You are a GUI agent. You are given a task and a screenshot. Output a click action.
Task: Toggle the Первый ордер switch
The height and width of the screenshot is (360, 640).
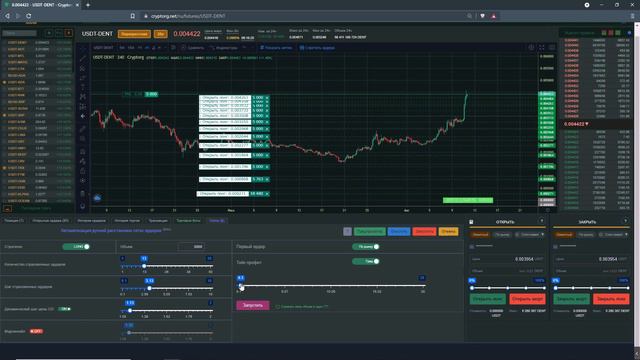pos(366,247)
